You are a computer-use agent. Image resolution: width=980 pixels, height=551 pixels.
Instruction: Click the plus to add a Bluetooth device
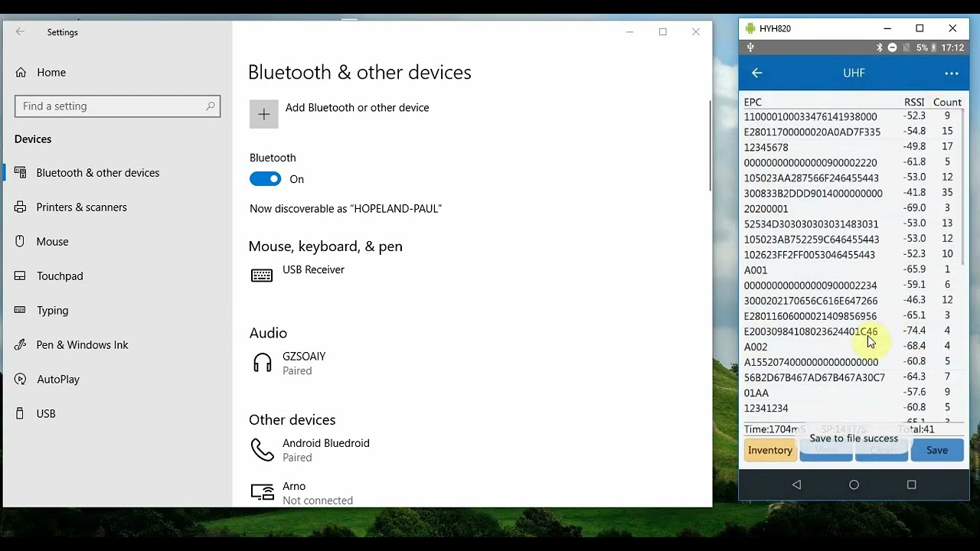tap(264, 114)
